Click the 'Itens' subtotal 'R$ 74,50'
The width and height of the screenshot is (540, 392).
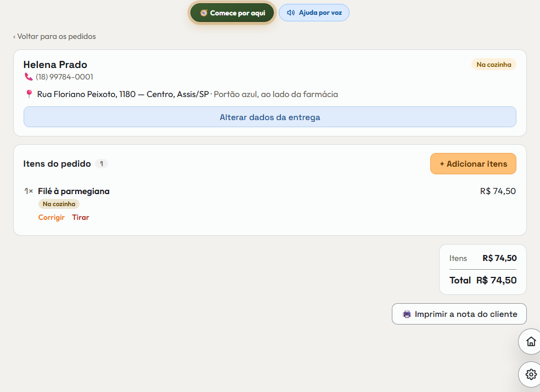pos(500,258)
